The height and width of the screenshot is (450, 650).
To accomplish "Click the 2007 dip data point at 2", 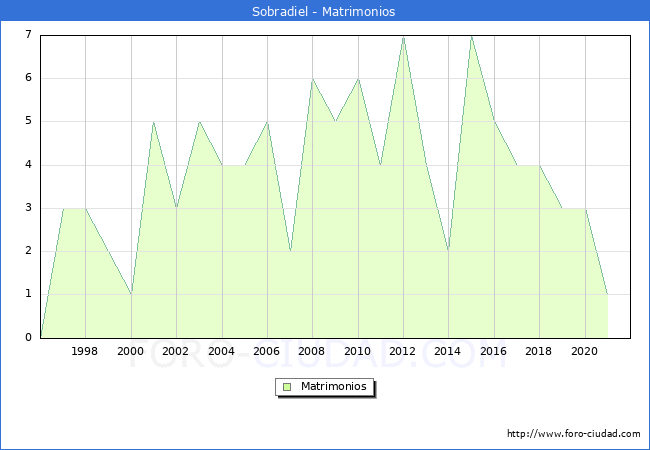I will (290, 251).
